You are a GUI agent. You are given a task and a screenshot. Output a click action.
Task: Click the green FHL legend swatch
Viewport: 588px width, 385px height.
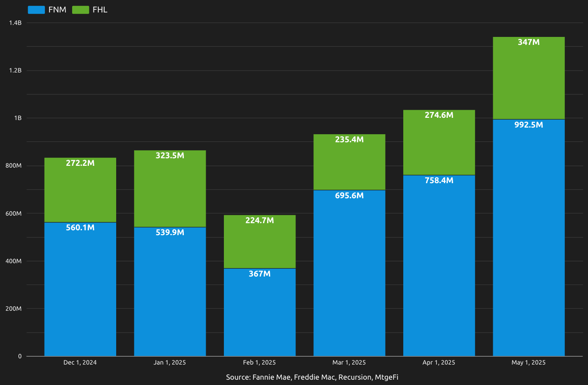coord(80,9)
